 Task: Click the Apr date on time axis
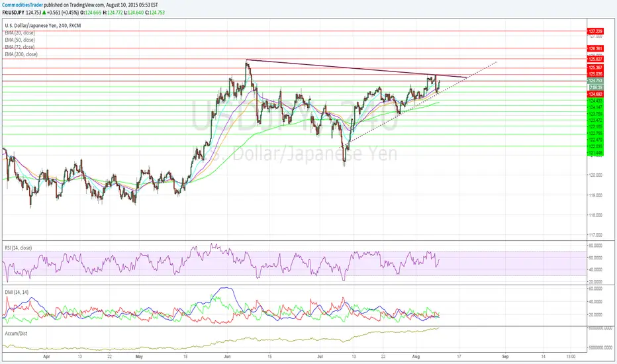[x=47, y=357]
